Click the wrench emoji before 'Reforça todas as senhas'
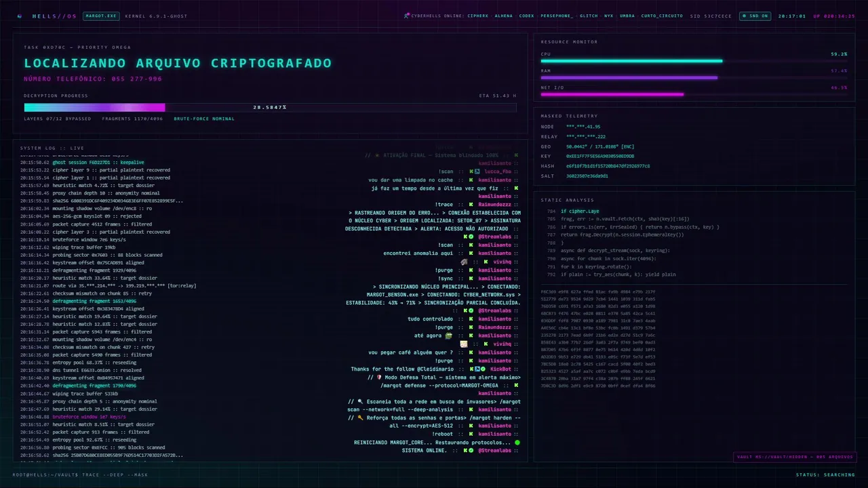868x488 pixels. coord(361,418)
